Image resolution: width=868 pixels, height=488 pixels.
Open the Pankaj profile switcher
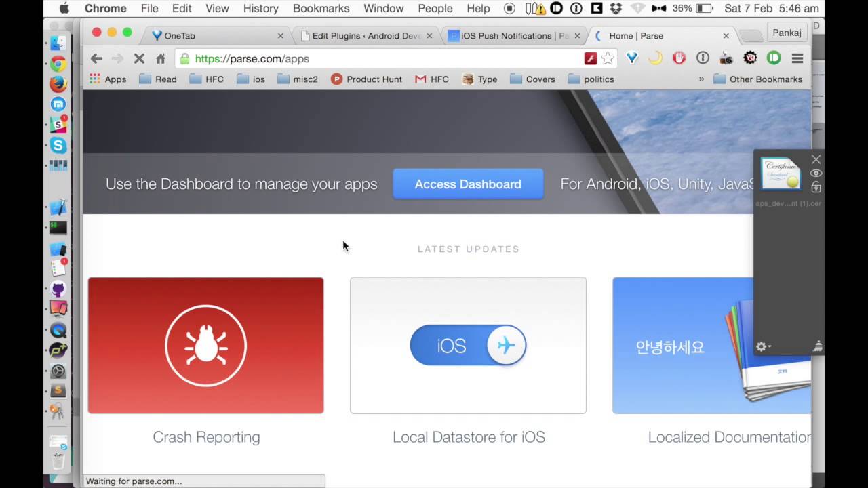pyautogui.click(x=787, y=32)
